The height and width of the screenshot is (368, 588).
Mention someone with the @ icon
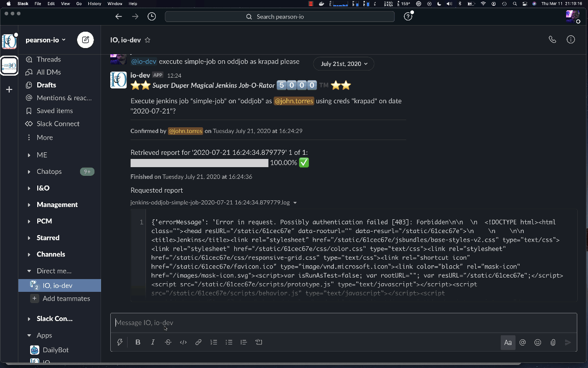coord(523,342)
